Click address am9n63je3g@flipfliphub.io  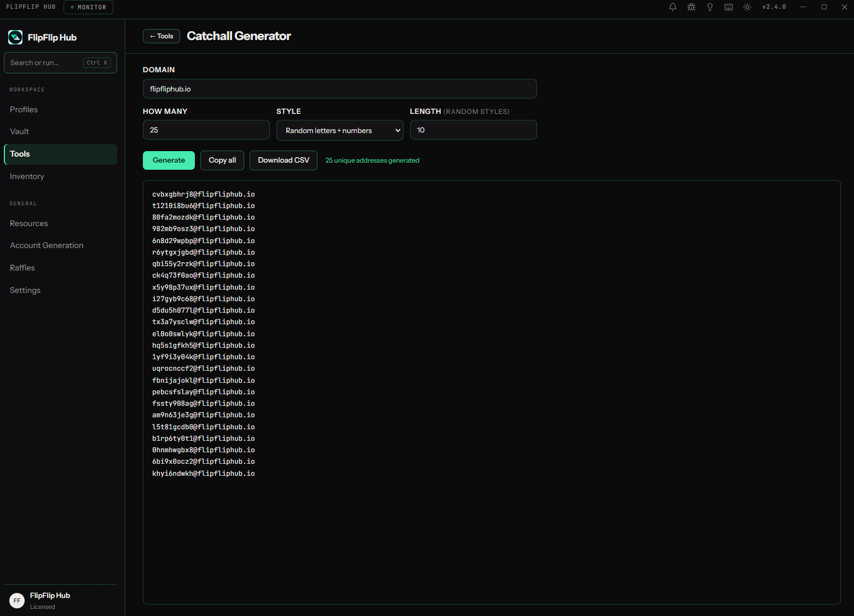tap(204, 415)
